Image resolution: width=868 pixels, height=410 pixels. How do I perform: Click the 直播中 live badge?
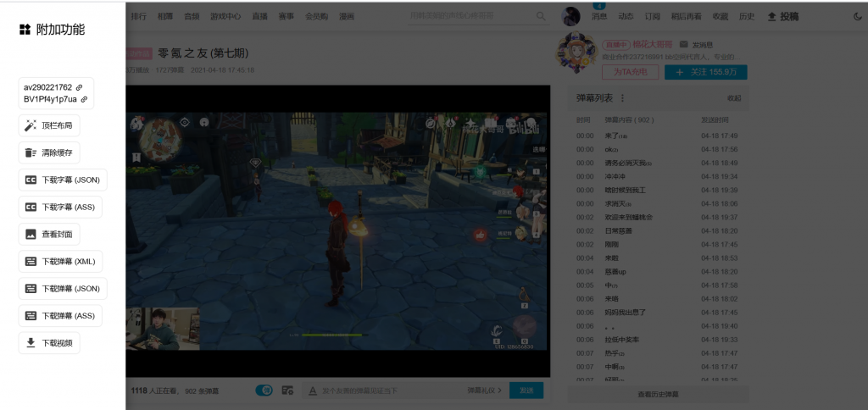point(616,45)
